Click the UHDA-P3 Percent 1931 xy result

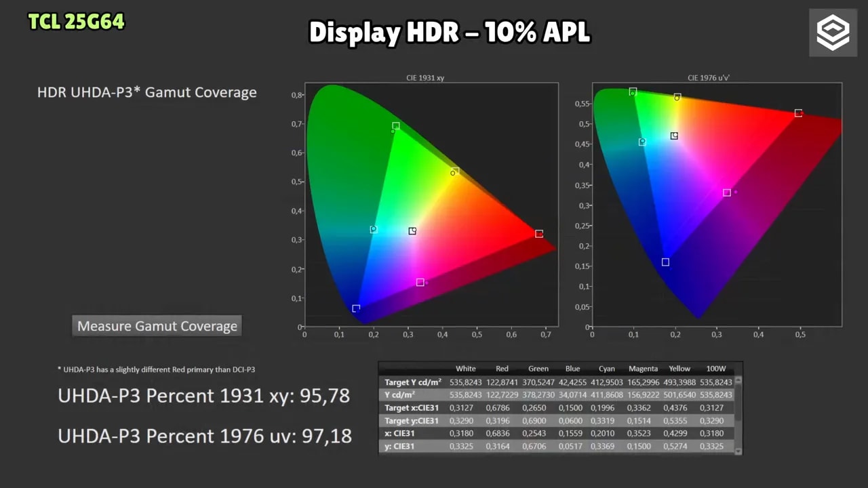pos(203,396)
